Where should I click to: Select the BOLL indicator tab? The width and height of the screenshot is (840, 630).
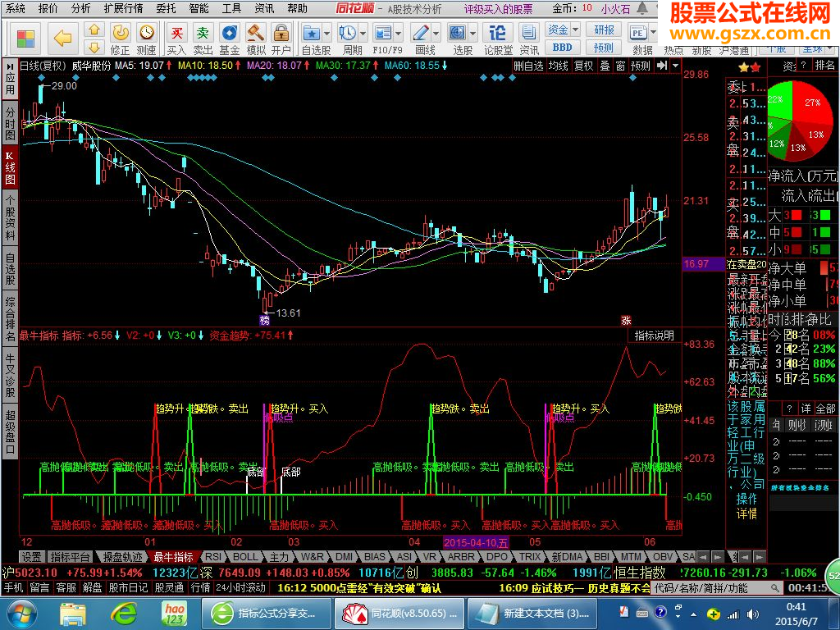[x=245, y=557]
